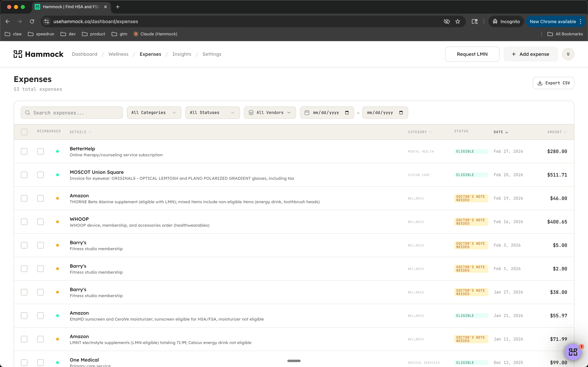The image size is (588, 367).
Task: Click the ELIGIBLE status badge for BetterHelp
Action: point(471,152)
